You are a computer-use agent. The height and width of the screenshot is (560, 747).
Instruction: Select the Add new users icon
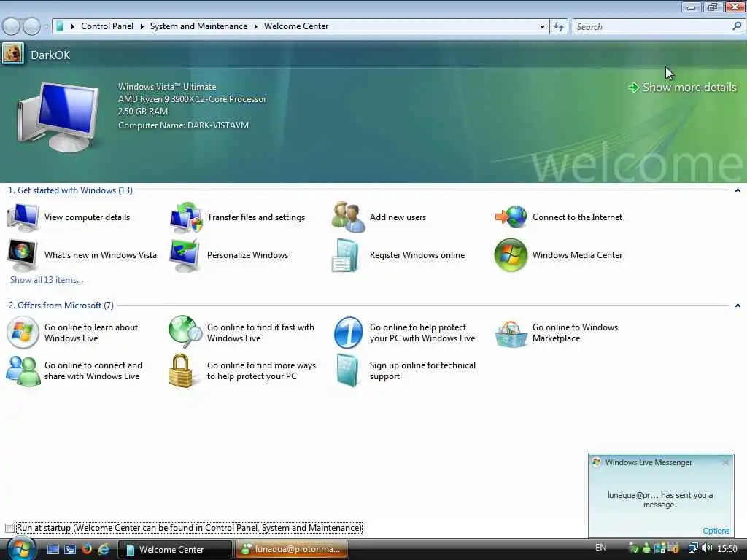tap(348, 217)
